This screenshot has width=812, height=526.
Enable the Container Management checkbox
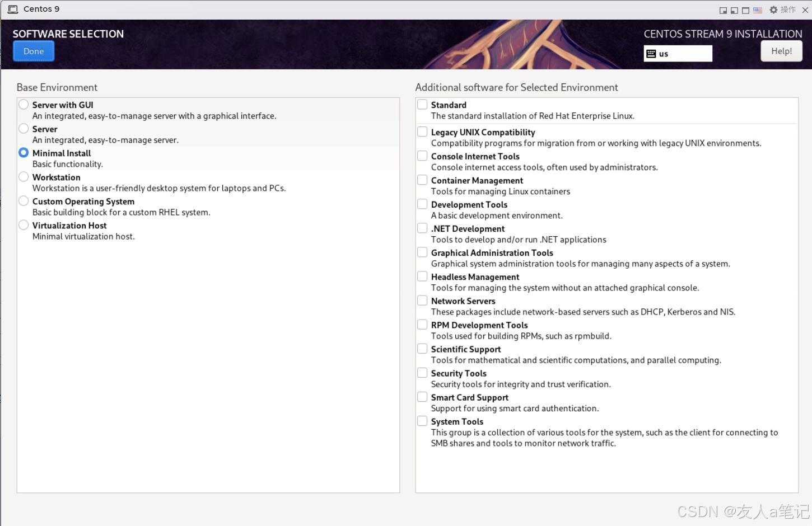point(422,180)
